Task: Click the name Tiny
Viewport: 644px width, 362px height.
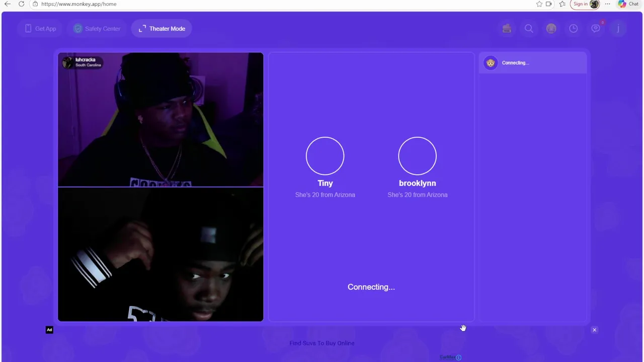Action: coord(325,183)
